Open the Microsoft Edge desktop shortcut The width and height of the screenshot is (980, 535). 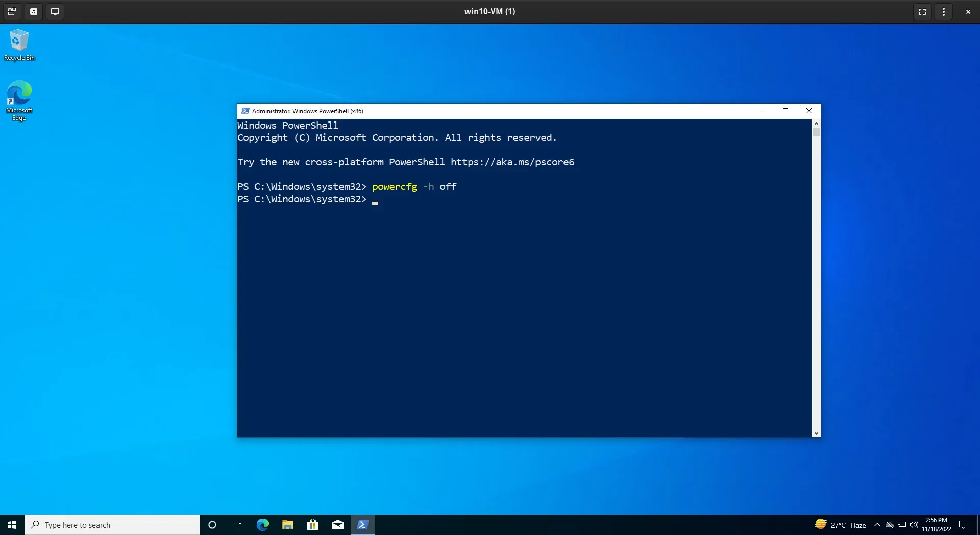click(19, 101)
